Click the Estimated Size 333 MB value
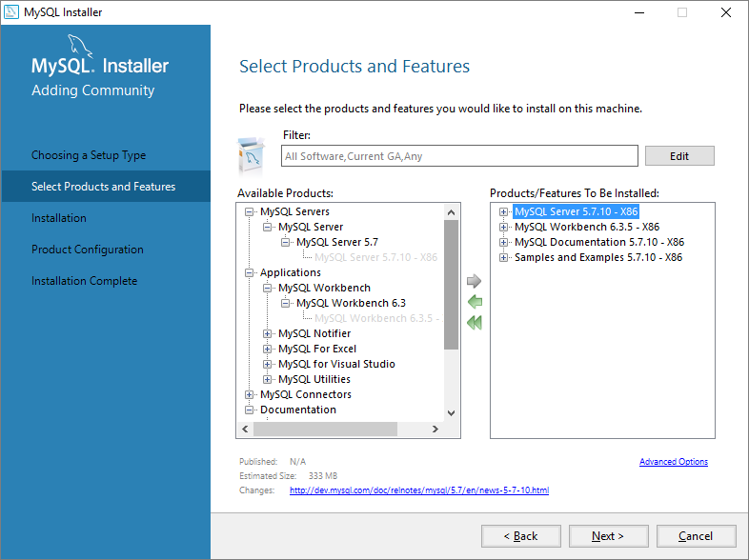 tap(323, 476)
